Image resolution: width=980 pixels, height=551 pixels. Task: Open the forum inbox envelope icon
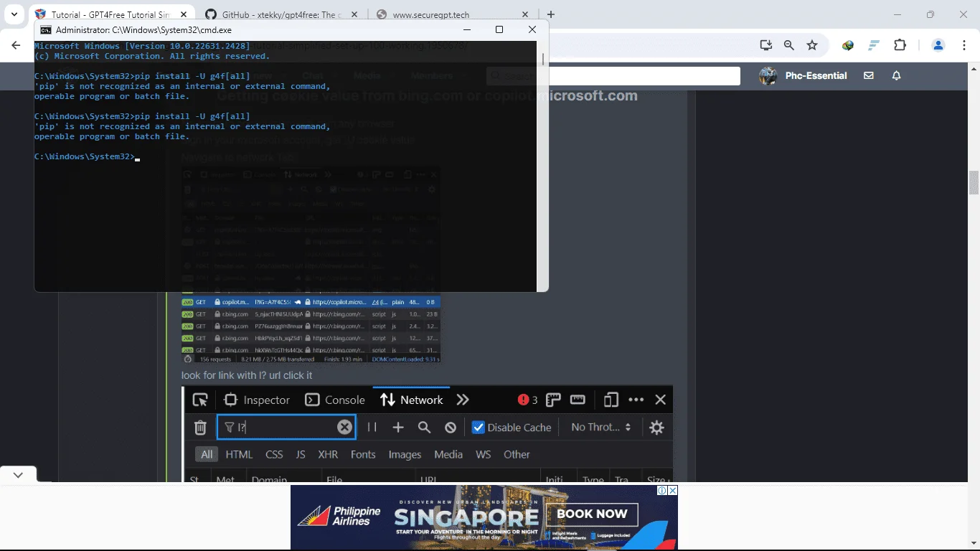click(x=869, y=75)
